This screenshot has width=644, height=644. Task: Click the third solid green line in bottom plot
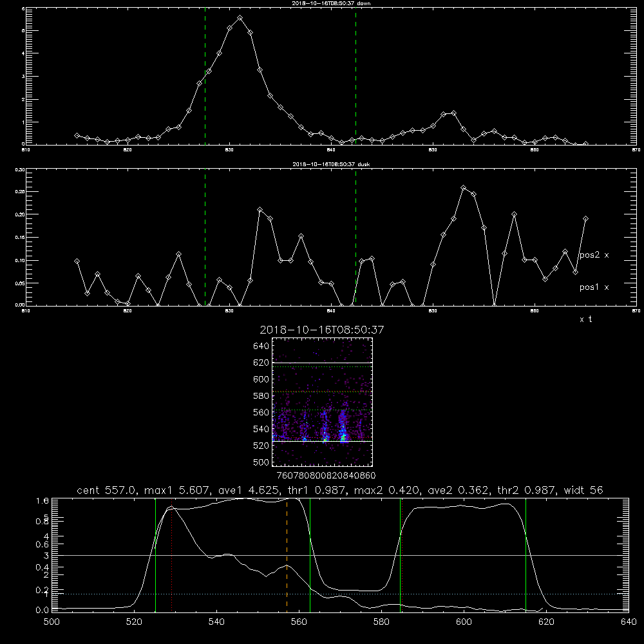point(400,554)
